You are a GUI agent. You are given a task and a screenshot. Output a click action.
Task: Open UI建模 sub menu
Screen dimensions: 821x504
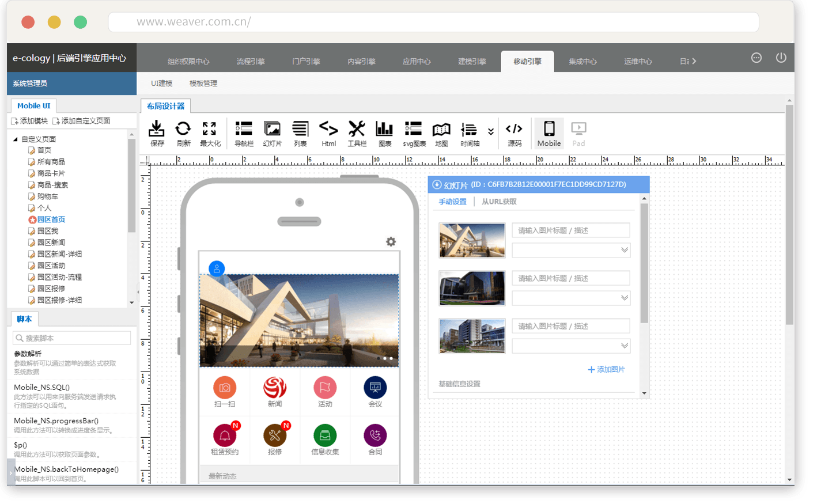(161, 84)
